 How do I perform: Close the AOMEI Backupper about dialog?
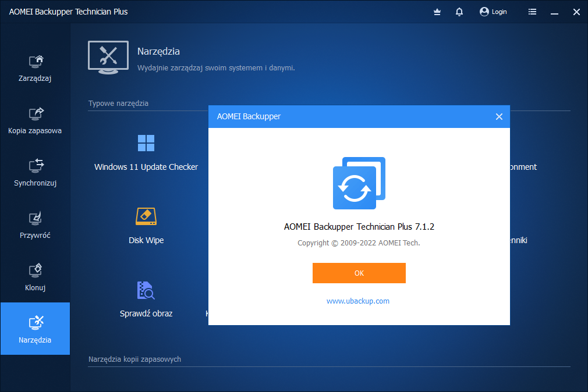click(x=499, y=116)
